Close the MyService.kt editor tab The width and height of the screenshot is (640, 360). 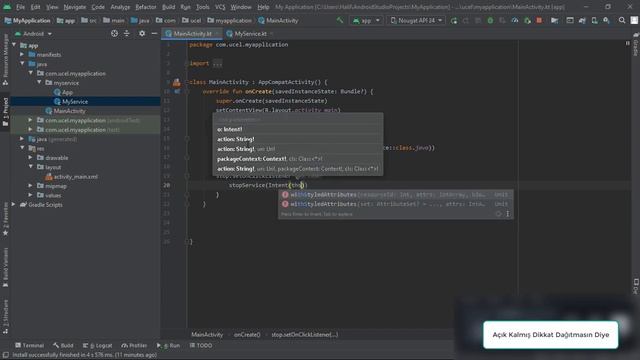click(x=272, y=33)
